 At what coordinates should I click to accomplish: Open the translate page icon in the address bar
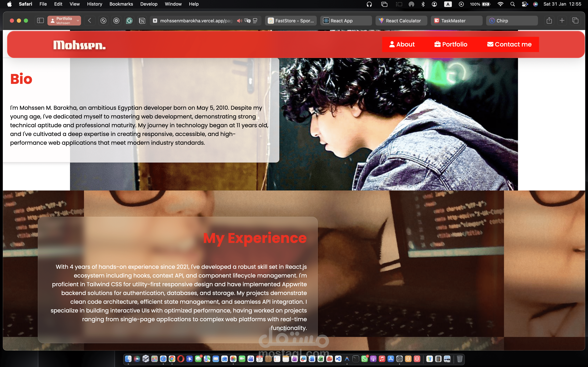[247, 21]
